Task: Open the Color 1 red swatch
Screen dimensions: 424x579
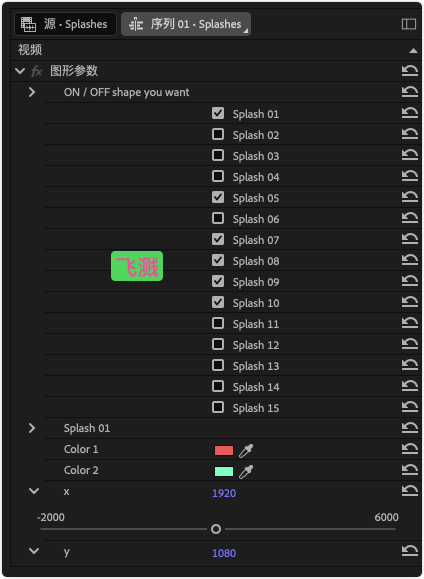Action: click(x=224, y=450)
